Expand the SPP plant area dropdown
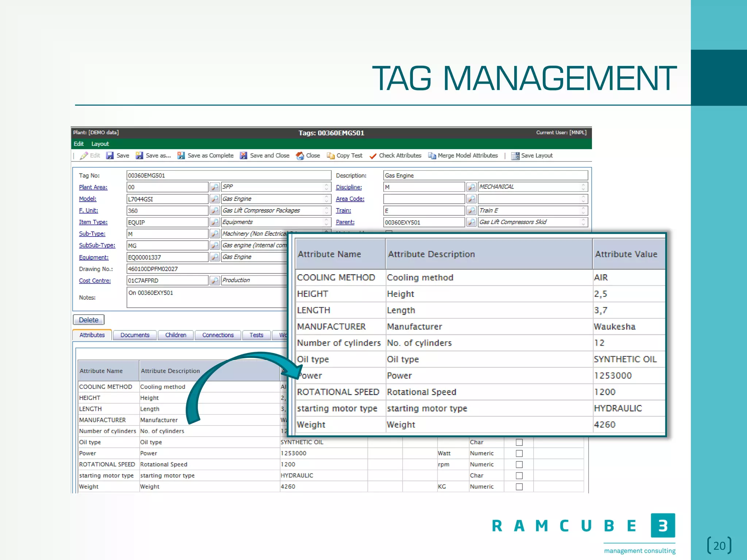This screenshot has width=747, height=560. click(326, 187)
